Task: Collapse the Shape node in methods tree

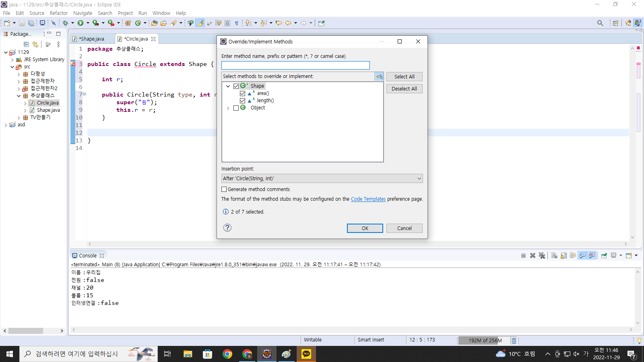Action: [228, 86]
